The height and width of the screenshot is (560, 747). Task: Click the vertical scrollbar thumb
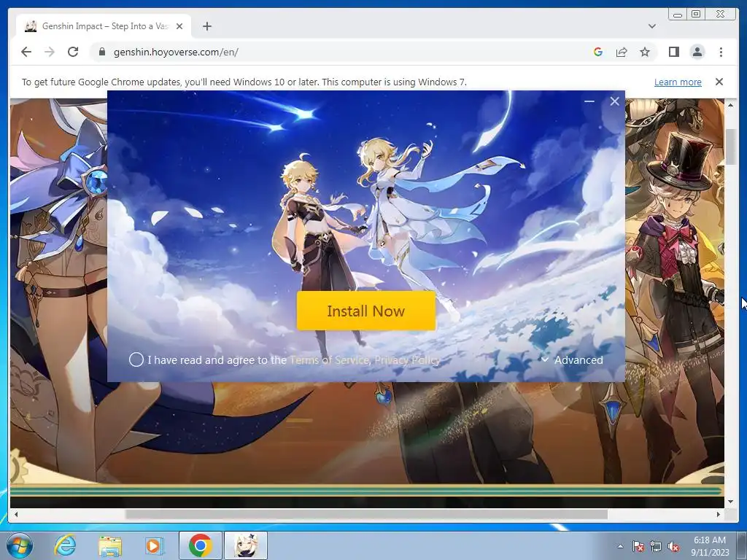pos(731,146)
